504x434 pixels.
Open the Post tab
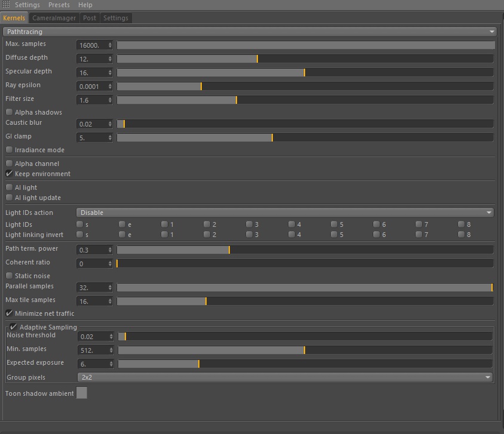pyautogui.click(x=90, y=18)
